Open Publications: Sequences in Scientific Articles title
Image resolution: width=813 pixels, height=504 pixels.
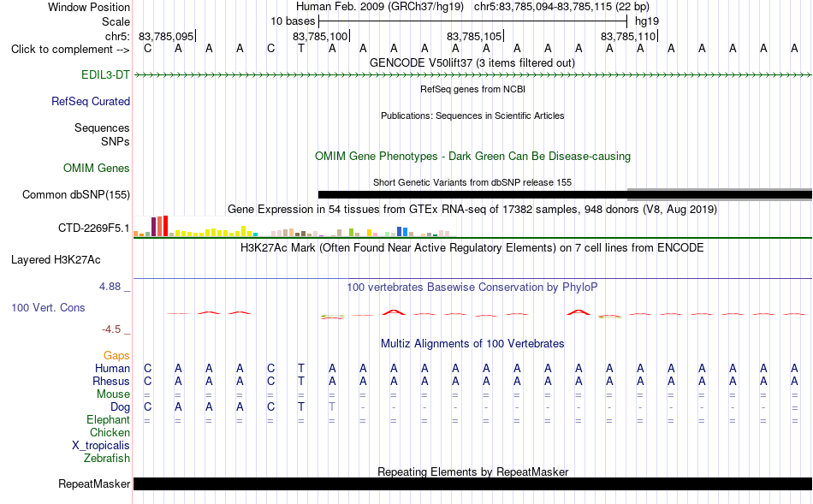click(x=472, y=116)
